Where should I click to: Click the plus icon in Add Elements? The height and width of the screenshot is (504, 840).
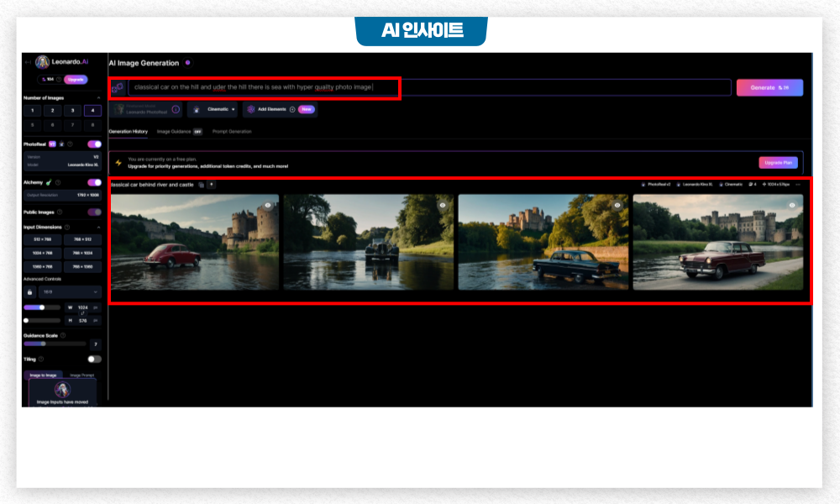point(292,109)
